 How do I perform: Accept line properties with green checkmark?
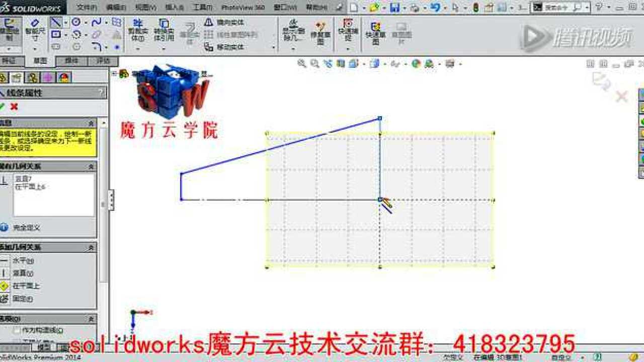click(3, 107)
